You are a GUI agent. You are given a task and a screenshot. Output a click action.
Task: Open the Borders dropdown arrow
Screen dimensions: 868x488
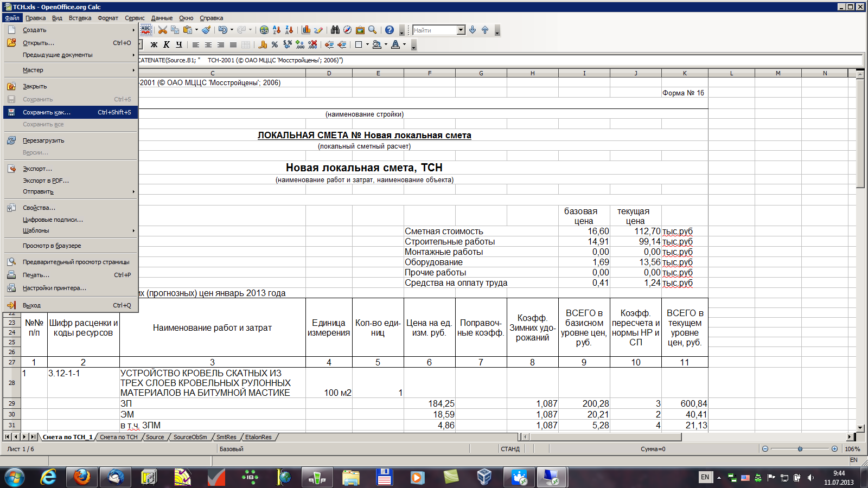[367, 44]
